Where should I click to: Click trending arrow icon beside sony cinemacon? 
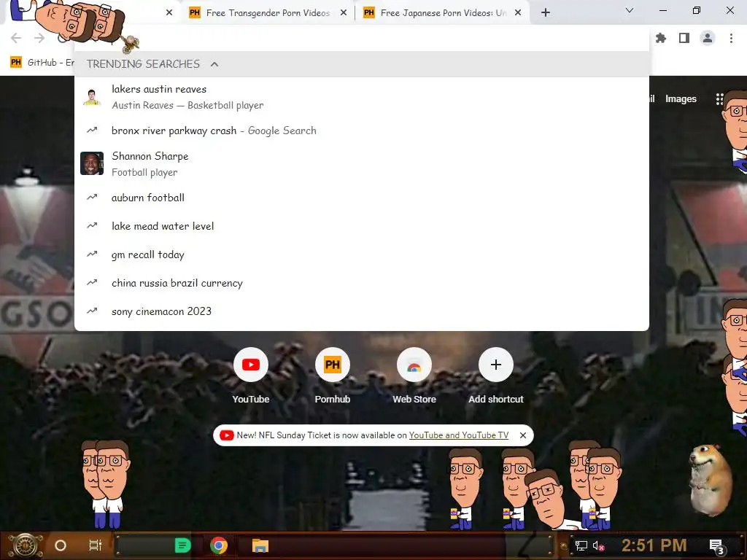click(92, 311)
